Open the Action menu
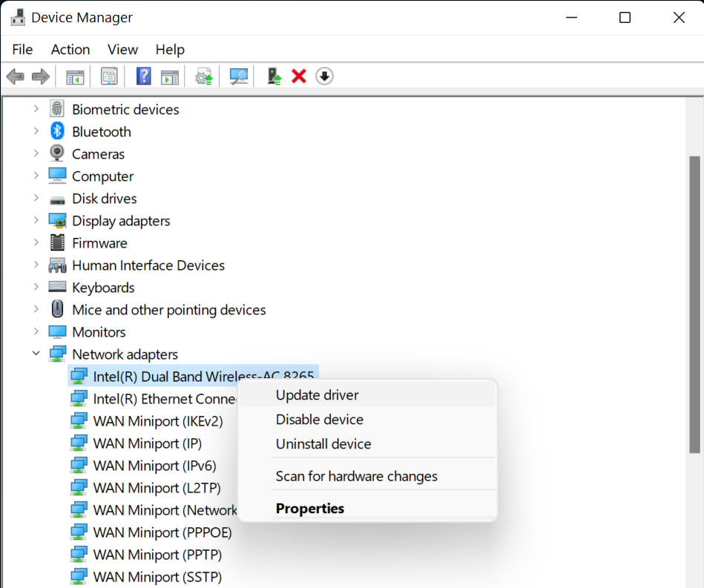 click(x=70, y=49)
